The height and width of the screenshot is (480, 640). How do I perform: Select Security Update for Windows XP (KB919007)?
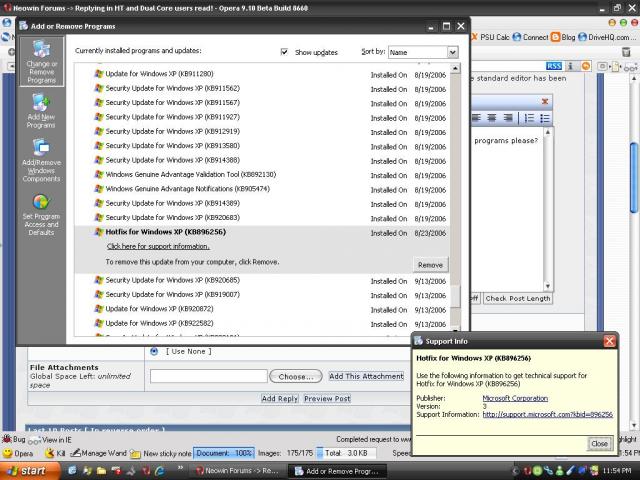262,295
